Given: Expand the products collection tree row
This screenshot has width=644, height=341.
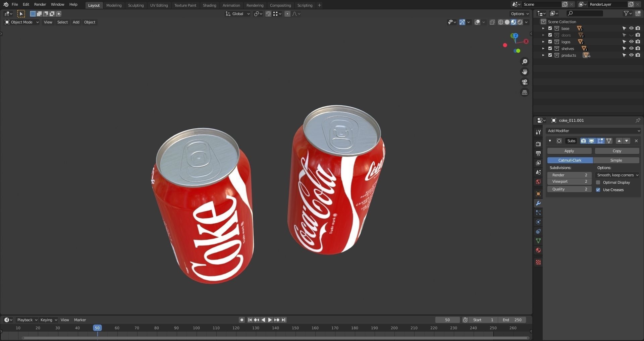Looking at the screenshot, I should pyautogui.click(x=543, y=55).
